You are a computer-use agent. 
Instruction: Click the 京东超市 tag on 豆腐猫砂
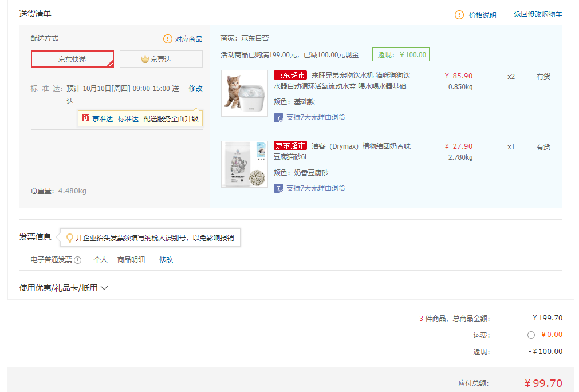click(x=290, y=146)
